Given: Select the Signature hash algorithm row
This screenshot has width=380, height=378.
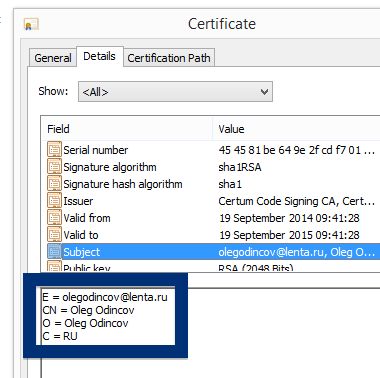Looking at the screenshot, I should (211, 184).
